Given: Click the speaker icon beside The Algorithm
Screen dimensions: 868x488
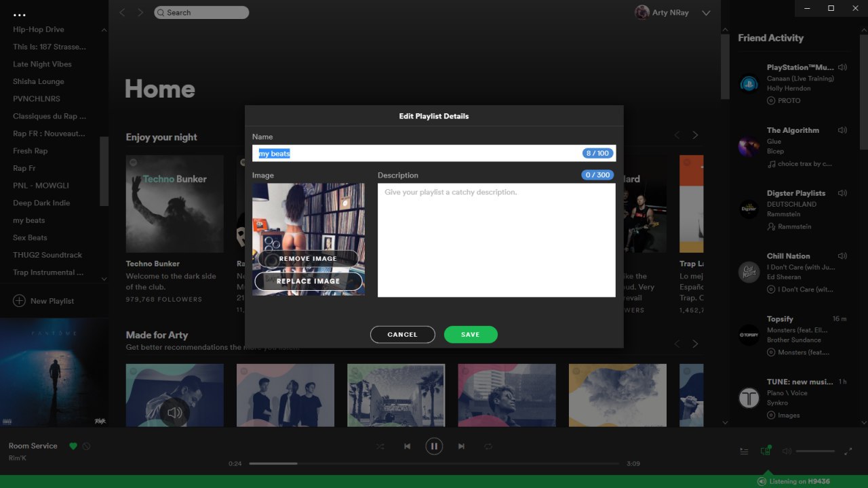Looking at the screenshot, I should pos(842,130).
